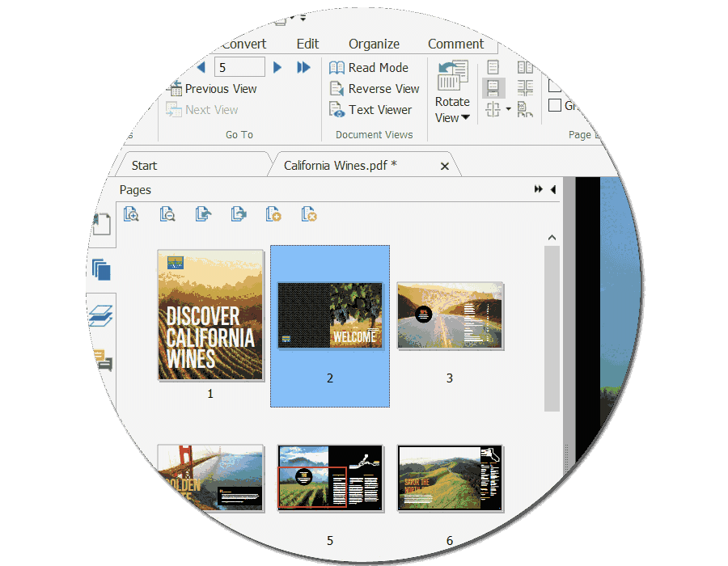Switch to the Organize ribbon tab
The width and height of the screenshot is (728, 566).
pos(373,44)
